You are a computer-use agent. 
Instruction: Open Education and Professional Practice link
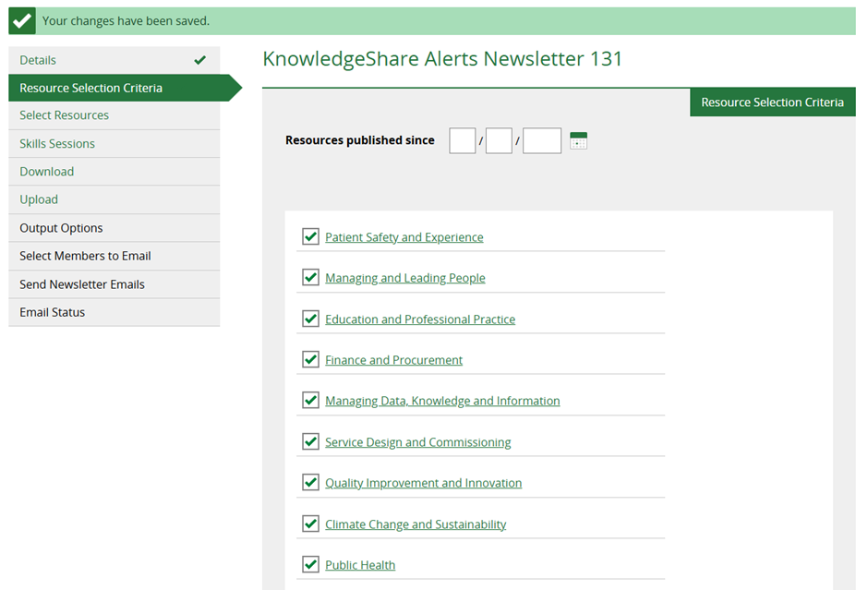[420, 319]
